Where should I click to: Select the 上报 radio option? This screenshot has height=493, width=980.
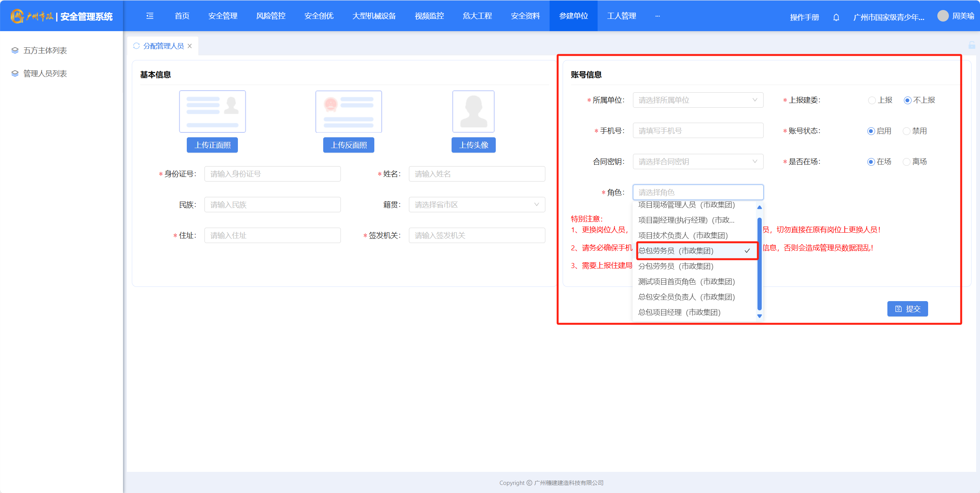tap(872, 100)
